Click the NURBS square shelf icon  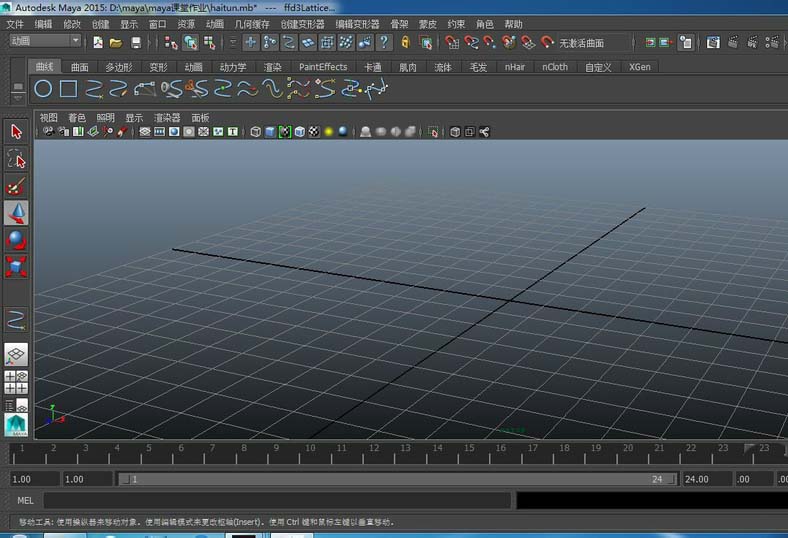pos(68,89)
